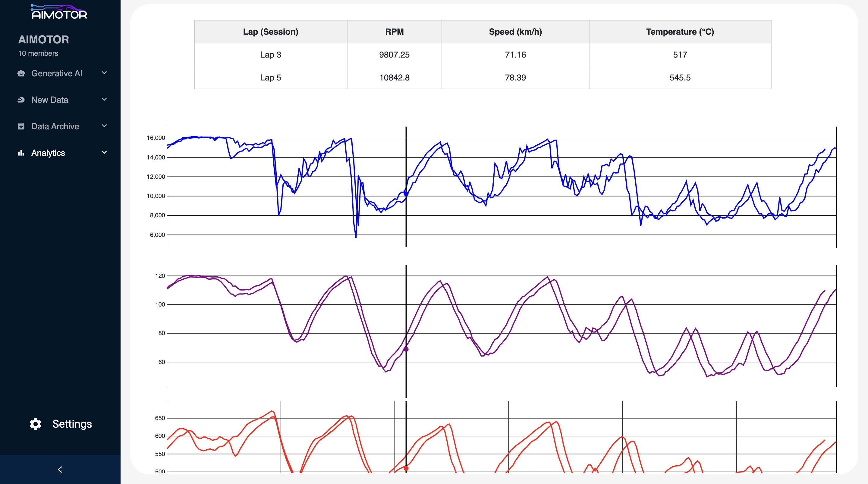Expand the New Data chevron
Image resolution: width=868 pixels, height=484 pixels.
point(104,99)
